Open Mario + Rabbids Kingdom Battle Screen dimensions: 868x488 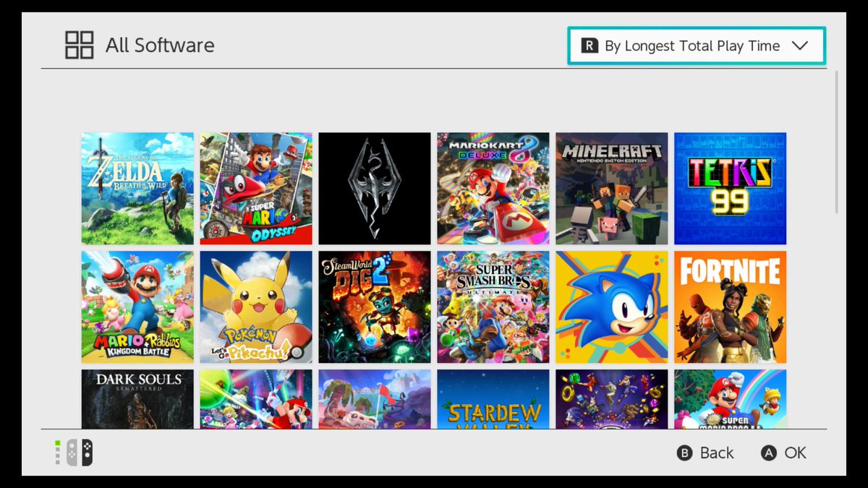tap(137, 307)
